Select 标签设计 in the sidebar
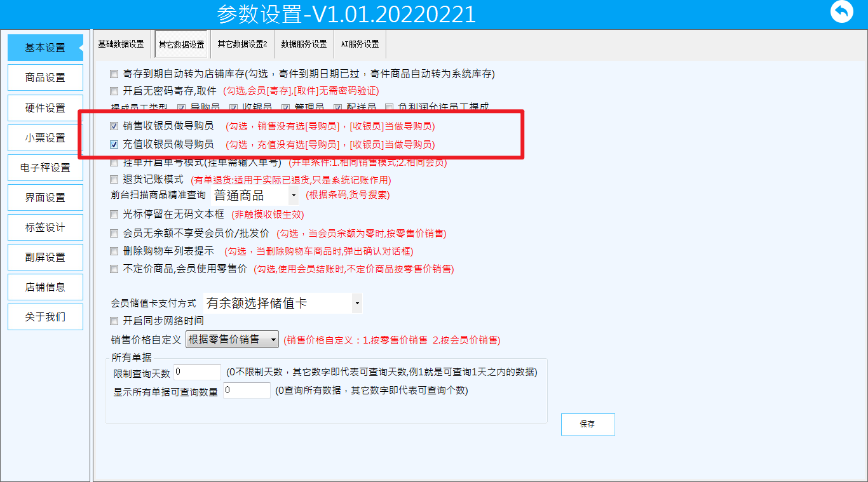The width and height of the screenshot is (868, 482). [x=45, y=227]
